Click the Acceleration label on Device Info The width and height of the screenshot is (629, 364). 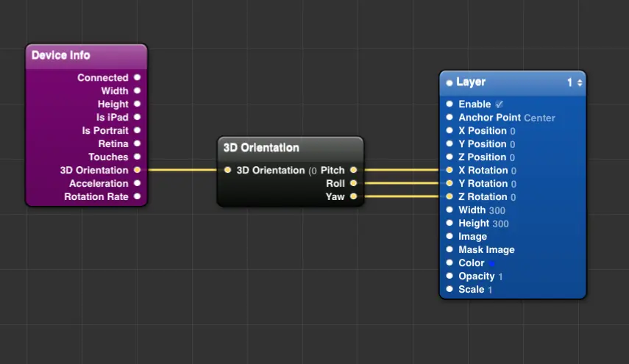tap(99, 183)
